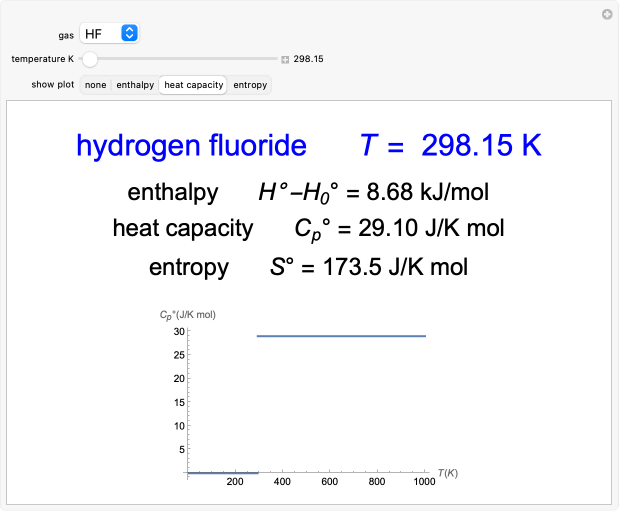Select the "heat capacity" plot option
This screenshot has width=619, height=512.
194,85
